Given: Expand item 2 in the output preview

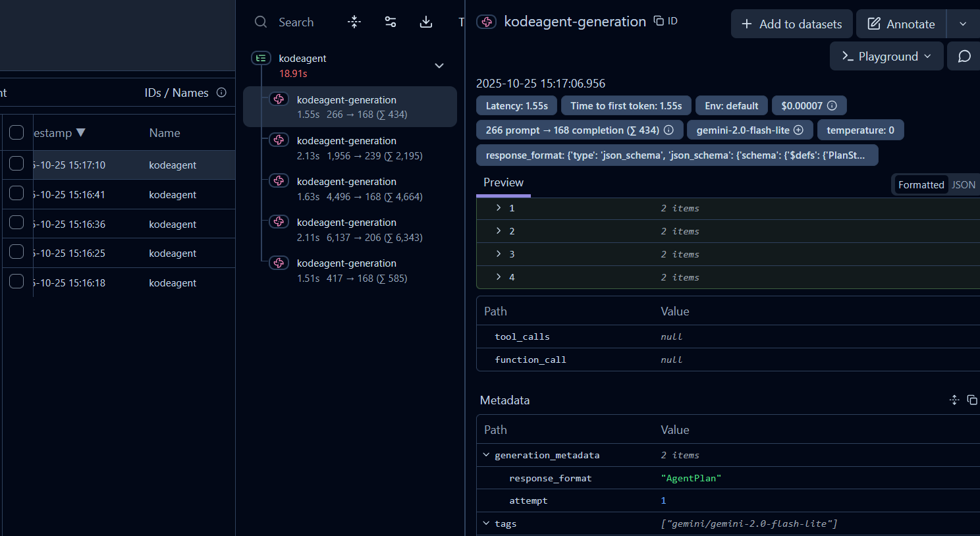Looking at the screenshot, I should [499, 231].
